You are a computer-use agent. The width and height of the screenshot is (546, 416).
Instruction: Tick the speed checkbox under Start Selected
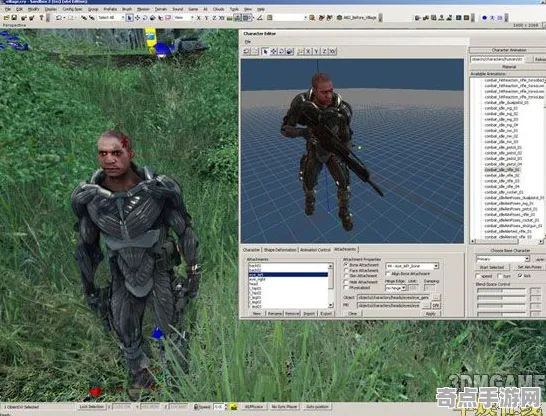[x=478, y=276]
